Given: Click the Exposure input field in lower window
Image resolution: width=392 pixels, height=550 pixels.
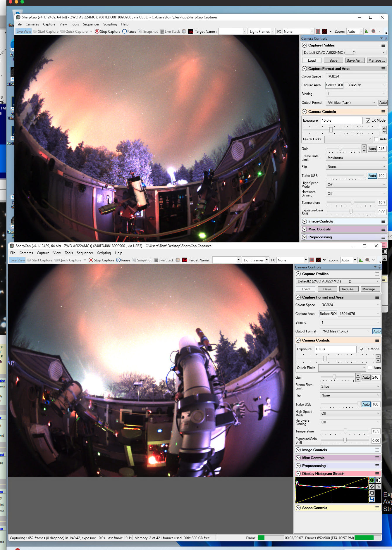Looking at the screenshot, I should 335,349.
